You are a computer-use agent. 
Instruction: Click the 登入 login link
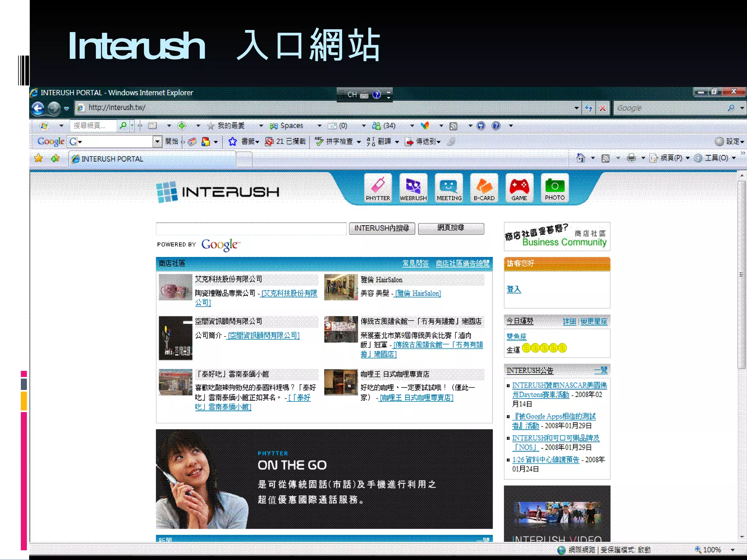click(x=514, y=289)
